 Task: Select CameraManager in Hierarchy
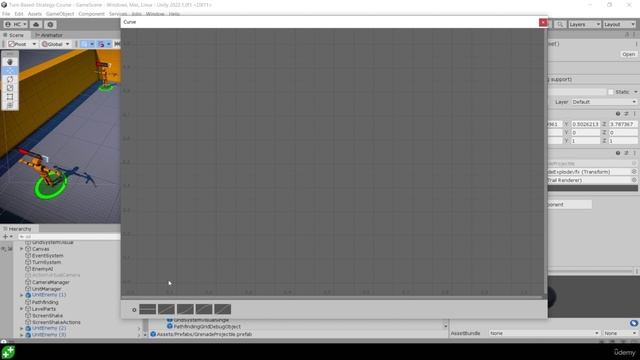point(51,282)
